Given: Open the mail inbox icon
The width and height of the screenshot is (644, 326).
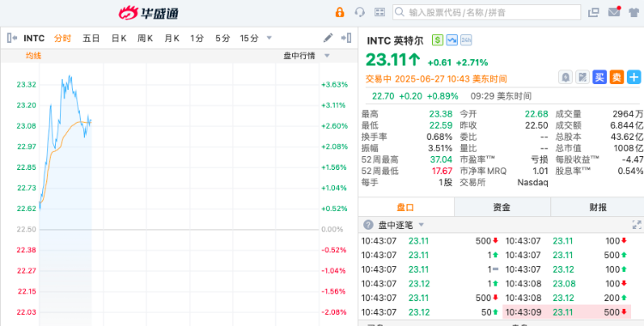Looking at the screenshot, I should 614,12.
